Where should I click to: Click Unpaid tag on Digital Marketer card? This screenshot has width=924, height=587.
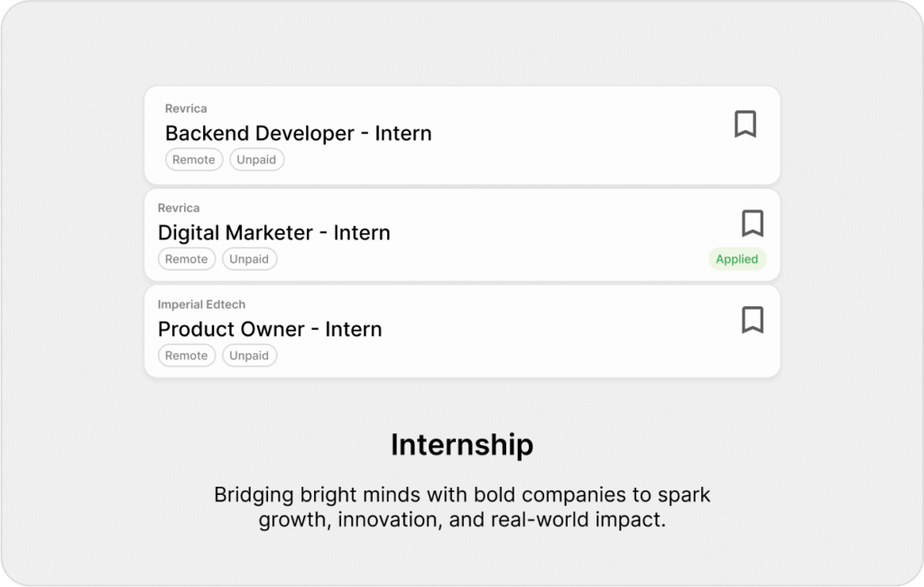pos(249,259)
